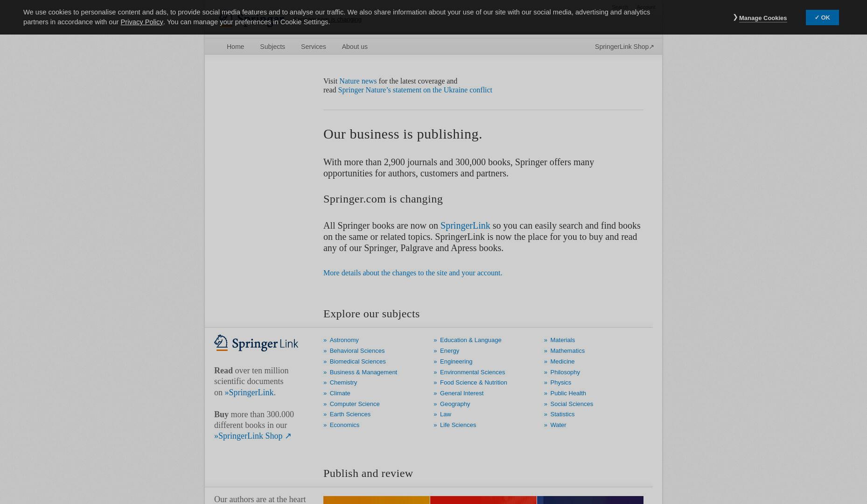867x504 pixels.
Task: Open More details about site changes
Action: click(x=413, y=273)
